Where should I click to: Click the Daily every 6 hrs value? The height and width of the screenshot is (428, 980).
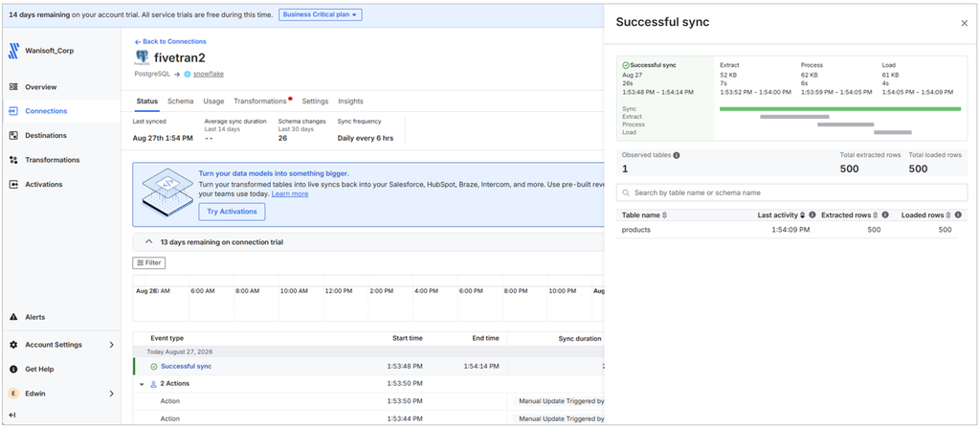[366, 138]
